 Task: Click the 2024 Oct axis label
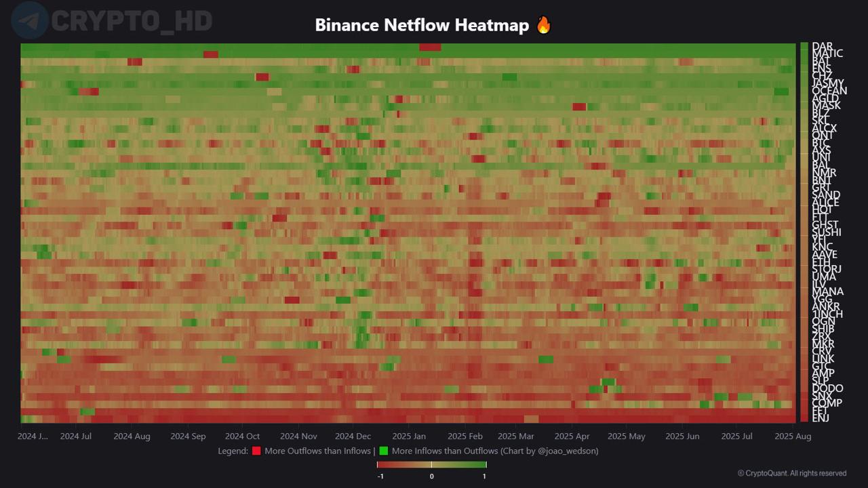(x=242, y=436)
